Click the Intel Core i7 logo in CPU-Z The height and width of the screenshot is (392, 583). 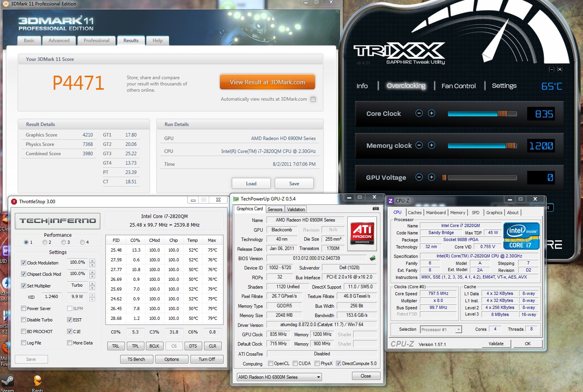(521, 236)
